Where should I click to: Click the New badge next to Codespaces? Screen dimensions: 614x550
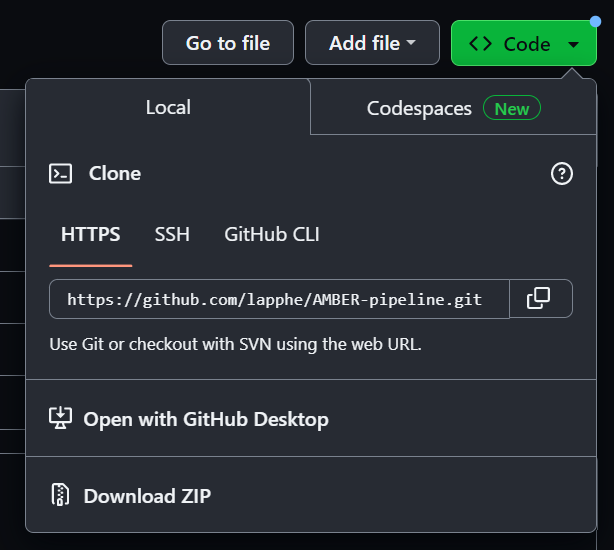click(x=512, y=108)
